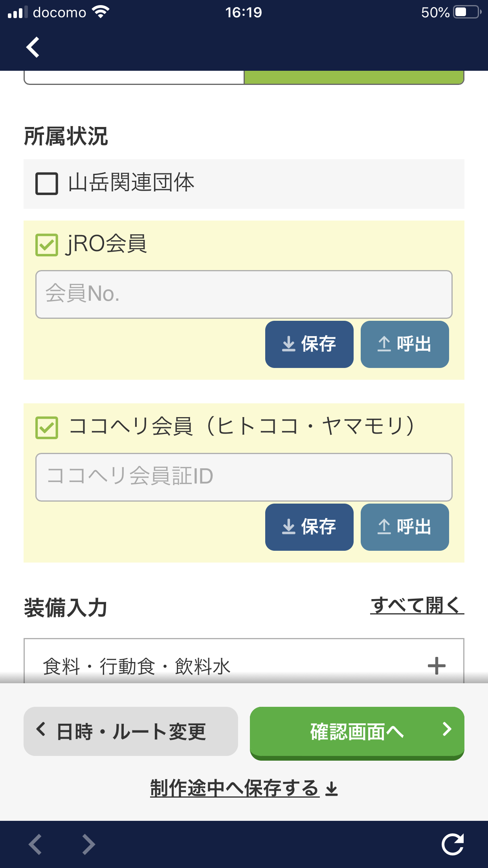The width and height of the screenshot is (488, 868).
Task: Uncheck the ココヘリ会員 checkbox
Action: (47, 427)
